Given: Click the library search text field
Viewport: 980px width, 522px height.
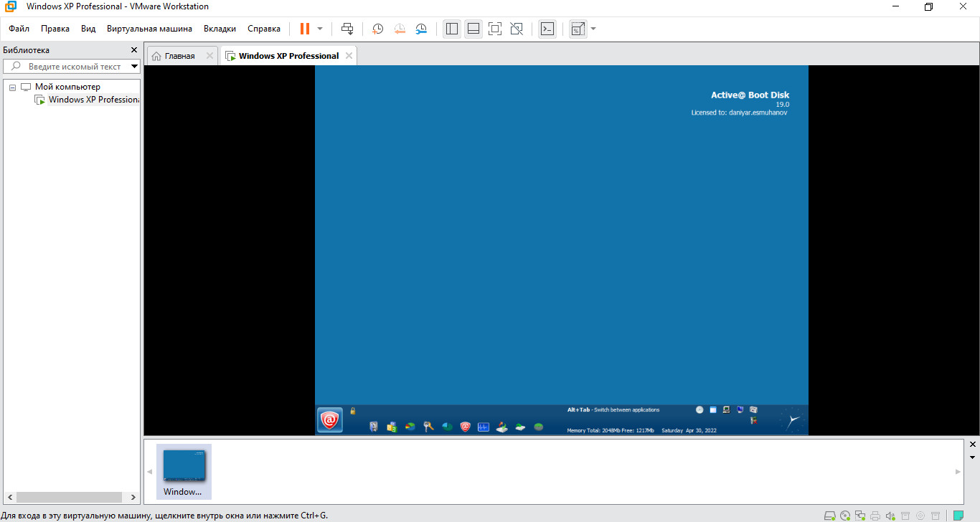Looking at the screenshot, I should pyautogui.click(x=72, y=66).
